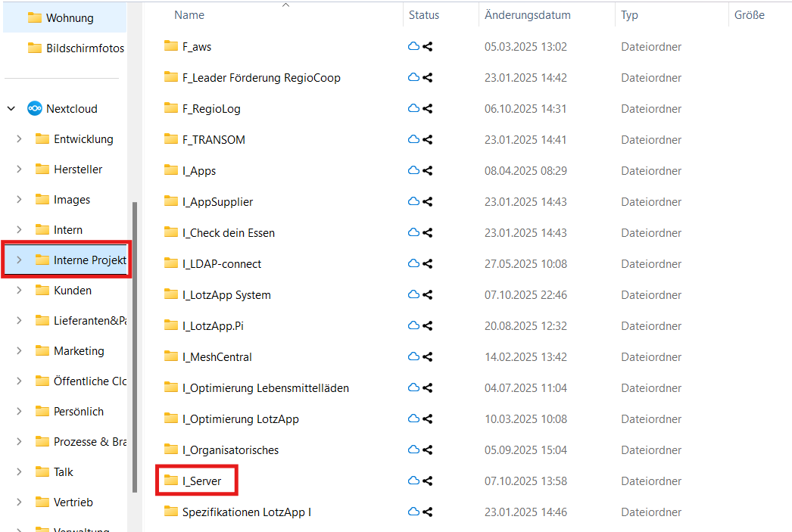Viewport: 792px width, 532px height.
Task: Click the navigation pane vertical scrollbar
Action: (x=136, y=348)
